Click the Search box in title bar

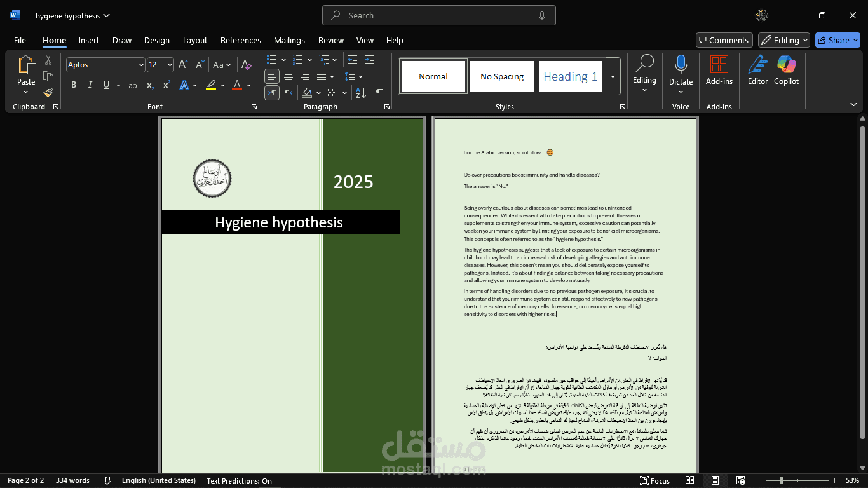click(438, 15)
